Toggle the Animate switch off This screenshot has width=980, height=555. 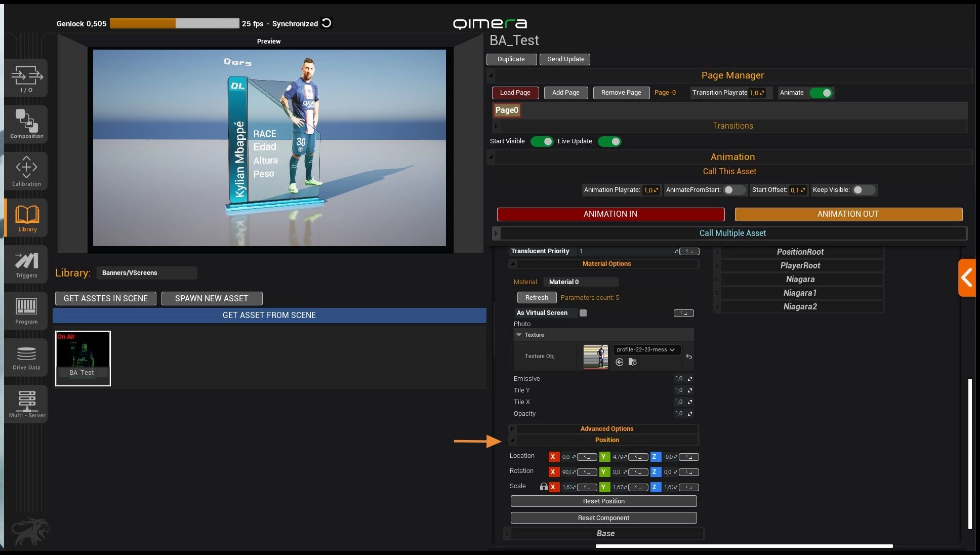pos(821,93)
